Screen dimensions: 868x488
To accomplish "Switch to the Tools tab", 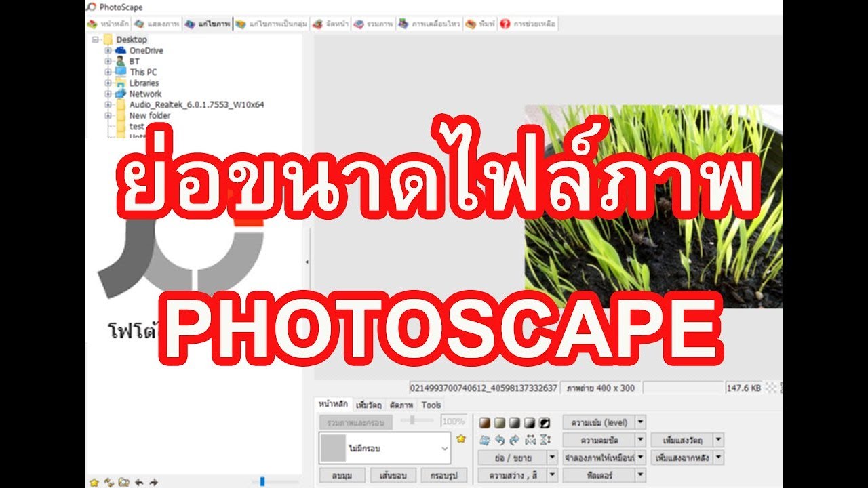I will coord(431,405).
